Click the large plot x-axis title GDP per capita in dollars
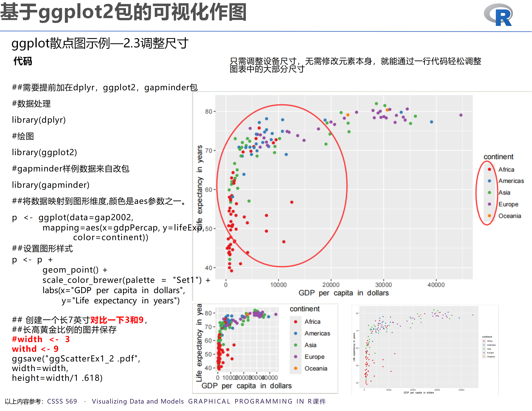The image size is (532, 411). click(x=344, y=293)
